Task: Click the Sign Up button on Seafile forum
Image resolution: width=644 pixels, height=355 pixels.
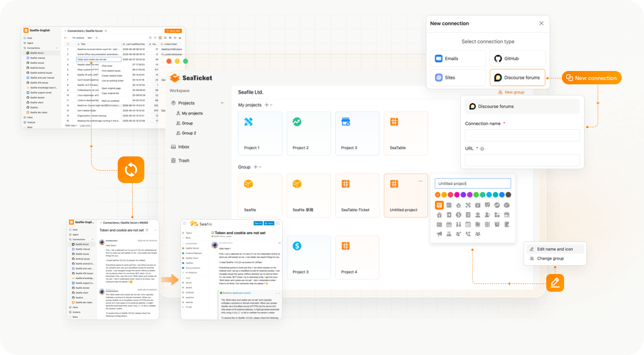Action: (x=258, y=223)
